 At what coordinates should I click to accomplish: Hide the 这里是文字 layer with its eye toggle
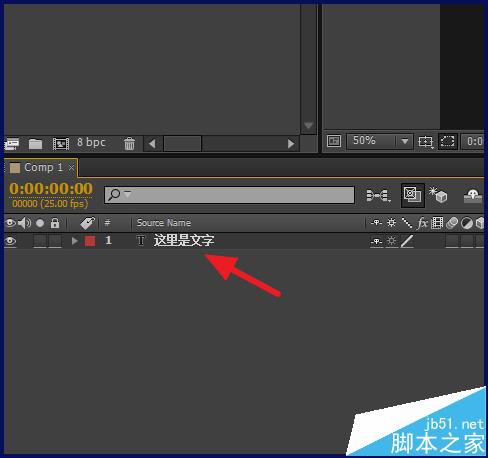point(10,240)
